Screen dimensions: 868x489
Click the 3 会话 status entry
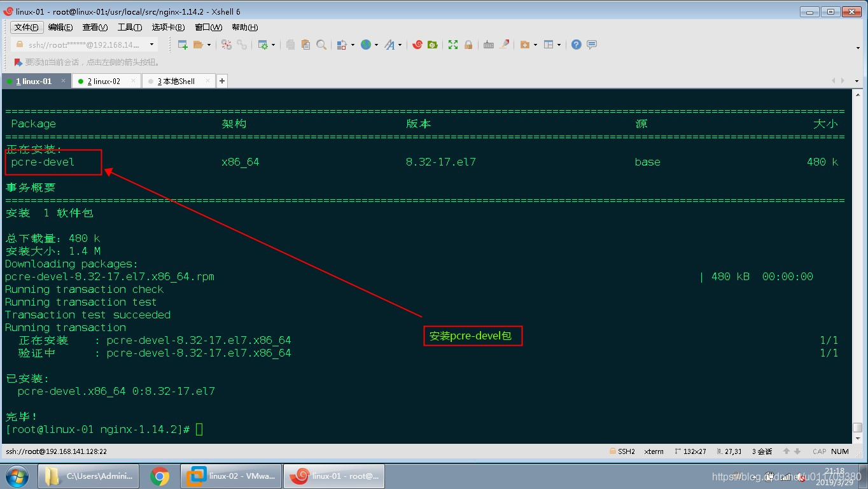click(x=762, y=451)
